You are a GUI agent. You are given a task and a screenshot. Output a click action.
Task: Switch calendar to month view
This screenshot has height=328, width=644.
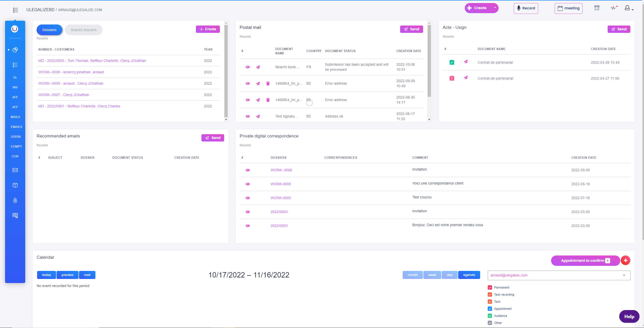click(x=412, y=275)
